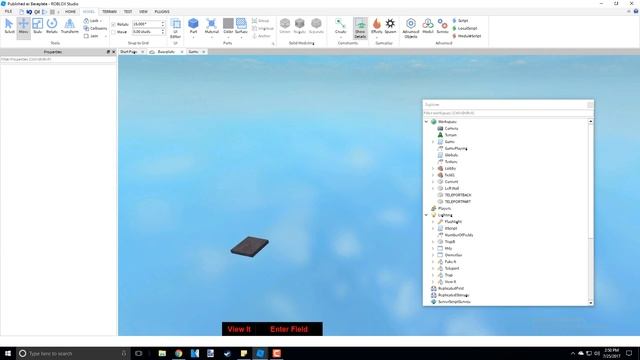Toggle the Move snap checkbox

113,32
